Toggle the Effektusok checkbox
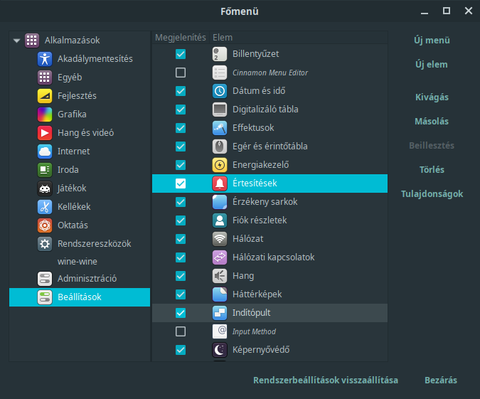480x399 pixels. pos(181,128)
